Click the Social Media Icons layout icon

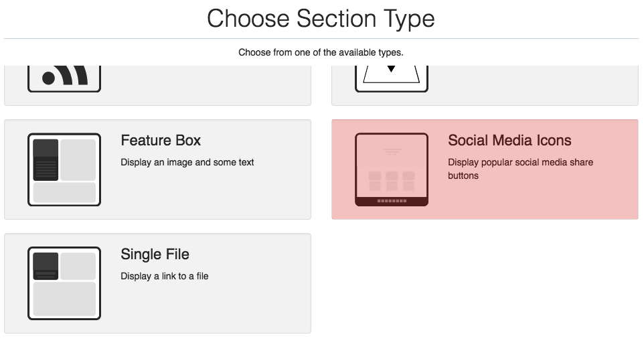tap(392, 169)
